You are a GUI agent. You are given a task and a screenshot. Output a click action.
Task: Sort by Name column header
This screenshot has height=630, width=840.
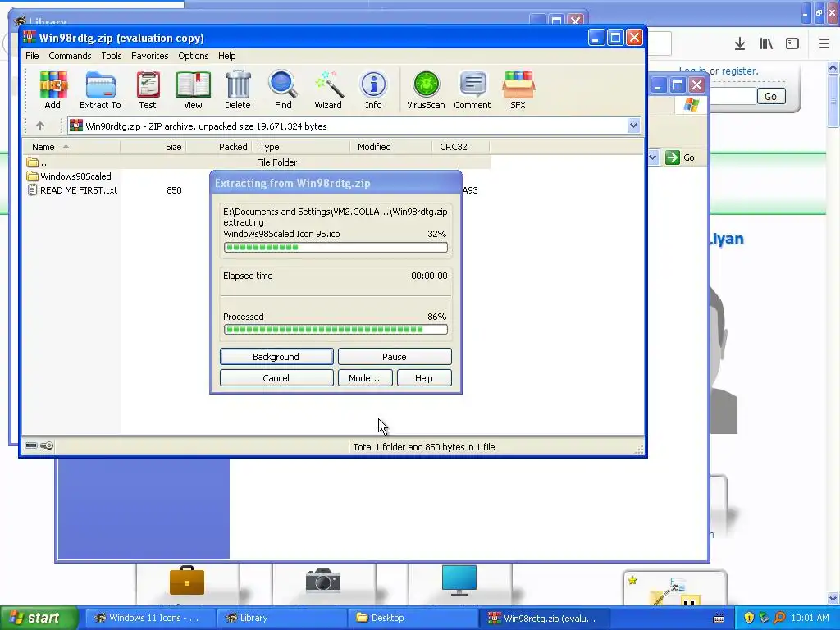[71, 147]
